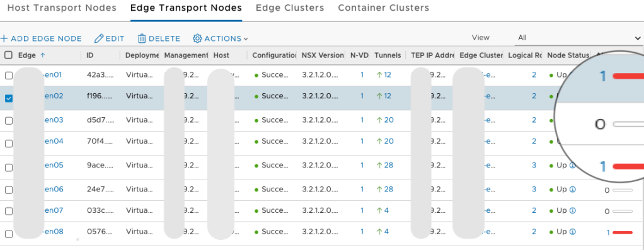Image resolution: width=644 pixels, height=250 pixels.
Task: Expand the Actions dropdown chevron
Action: (x=246, y=39)
